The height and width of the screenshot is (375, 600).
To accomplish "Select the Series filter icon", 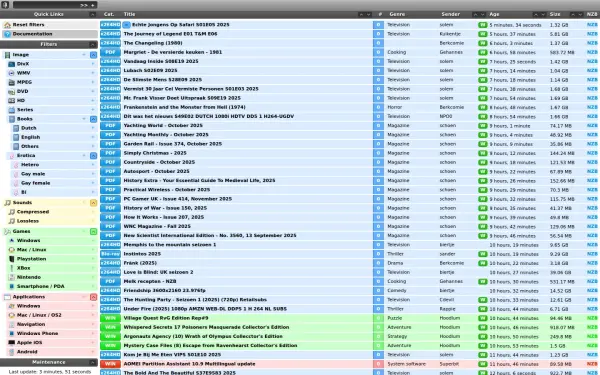I will click(11, 110).
